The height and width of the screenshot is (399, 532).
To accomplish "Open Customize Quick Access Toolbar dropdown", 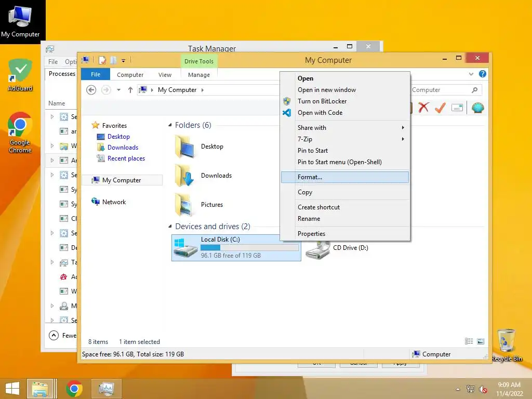I will tap(124, 61).
